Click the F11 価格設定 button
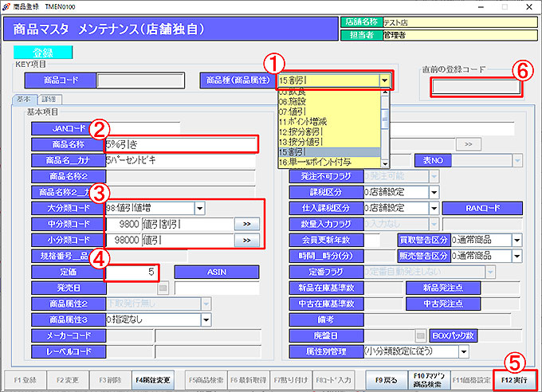The image size is (542, 392). tap(472, 380)
